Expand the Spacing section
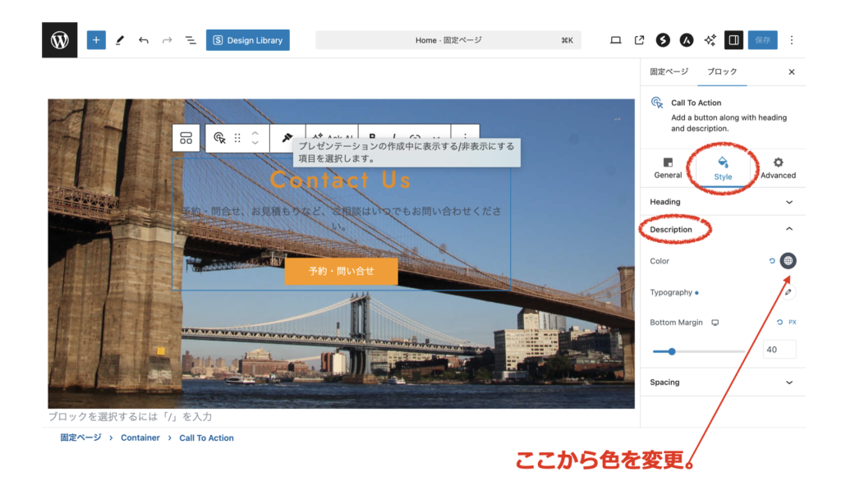Image resolution: width=841 pixels, height=504 pixels. [x=789, y=383]
